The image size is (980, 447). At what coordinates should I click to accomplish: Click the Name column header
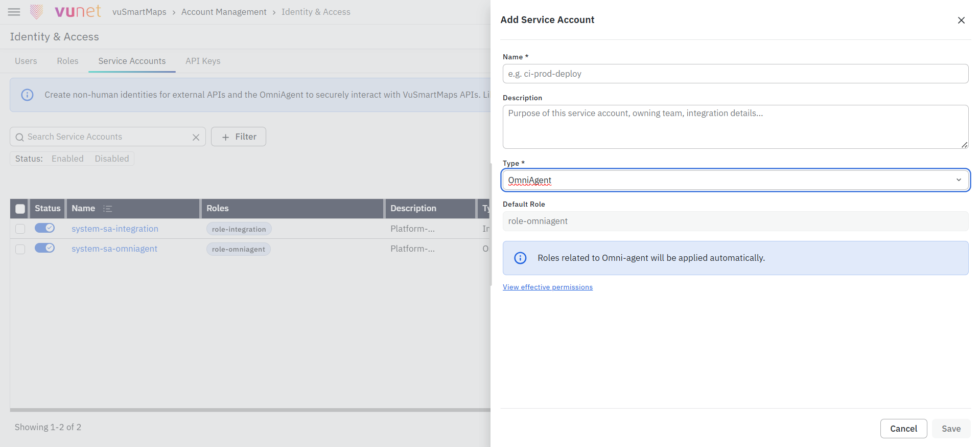coord(133,209)
